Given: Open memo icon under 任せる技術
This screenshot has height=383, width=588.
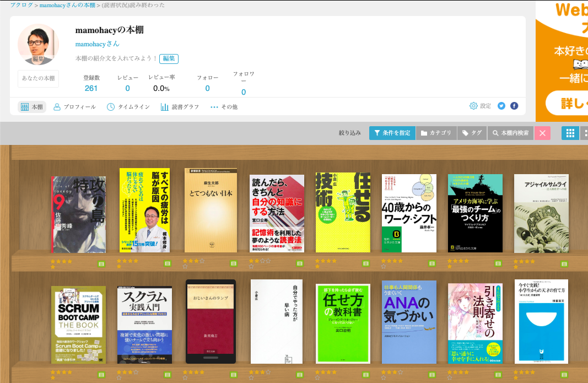Looking at the screenshot, I should tap(365, 264).
